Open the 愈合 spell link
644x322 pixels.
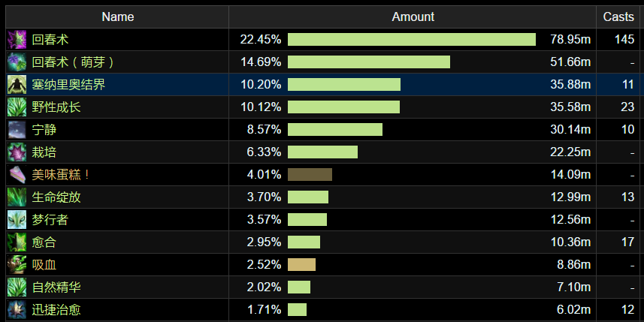click(x=44, y=242)
